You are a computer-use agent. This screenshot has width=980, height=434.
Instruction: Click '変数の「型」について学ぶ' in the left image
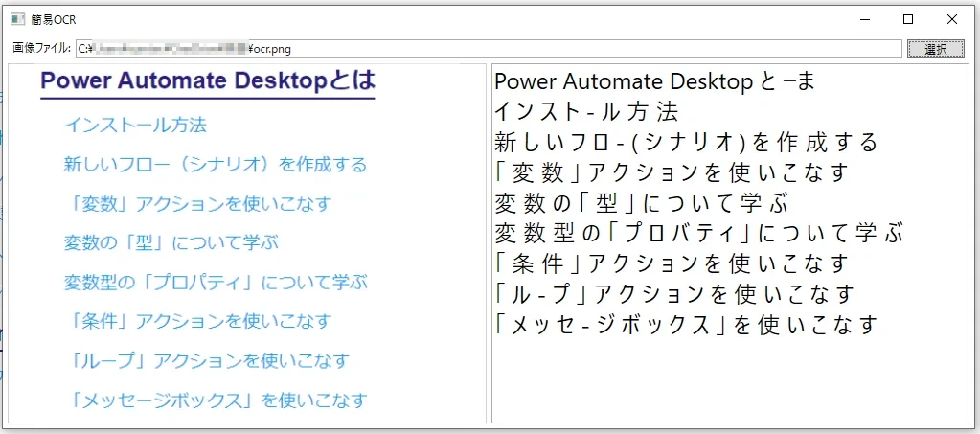tap(171, 242)
